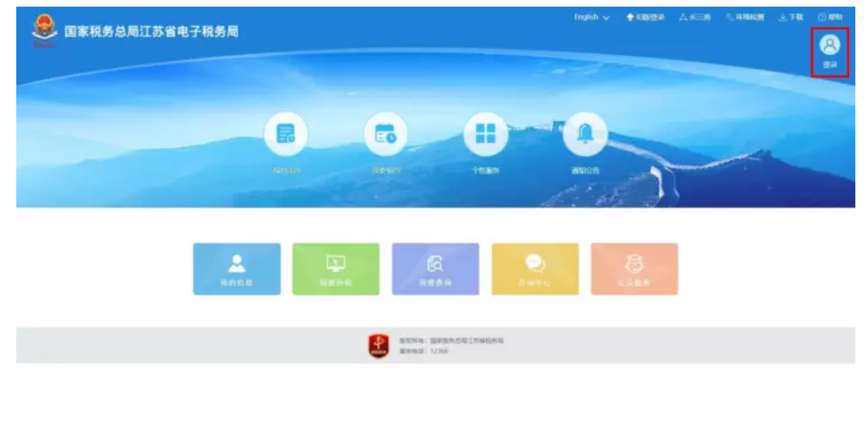The width and height of the screenshot is (868, 426).
Task: Click the 下载 download item in top bar
Action: tap(791, 17)
